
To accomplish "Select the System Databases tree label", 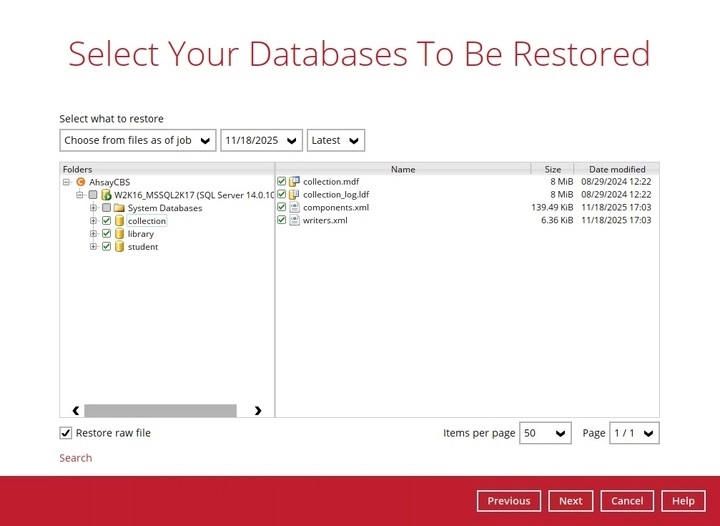I will coord(165,208).
